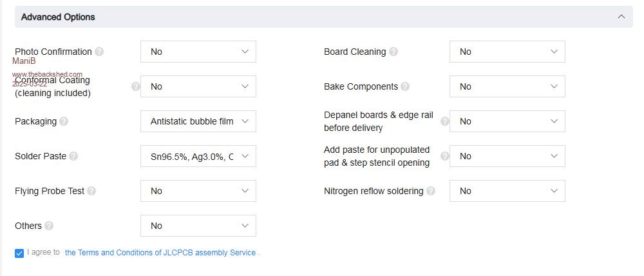Screen dimensions: 644x276
Task: Click help icon next to Nitrogen reflow soldering
Action: [431, 191]
